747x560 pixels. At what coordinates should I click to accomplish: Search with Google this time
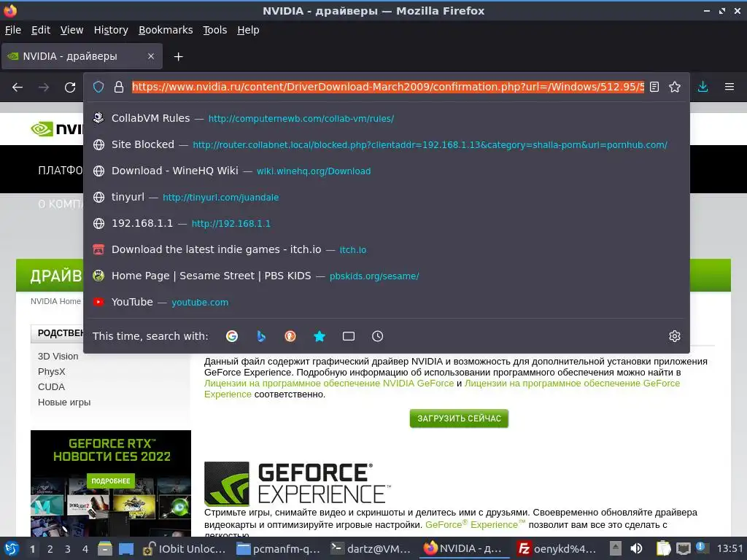click(x=232, y=336)
